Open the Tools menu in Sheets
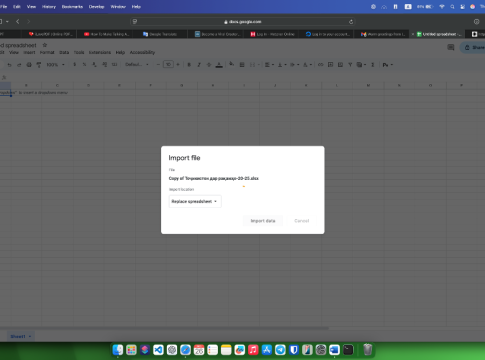The height and width of the screenshot is (360, 485). coord(79,52)
